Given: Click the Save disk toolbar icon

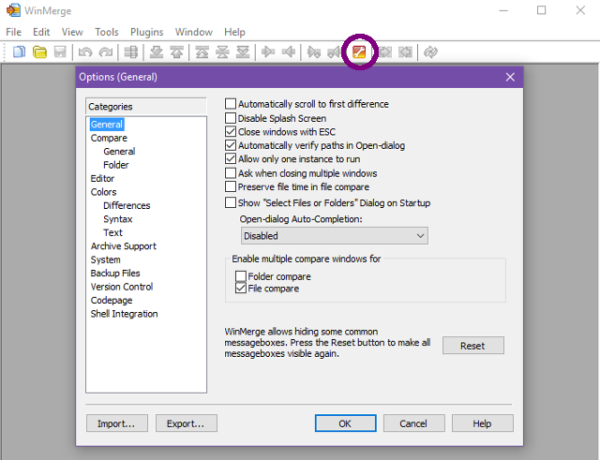Looking at the screenshot, I should (x=60, y=51).
